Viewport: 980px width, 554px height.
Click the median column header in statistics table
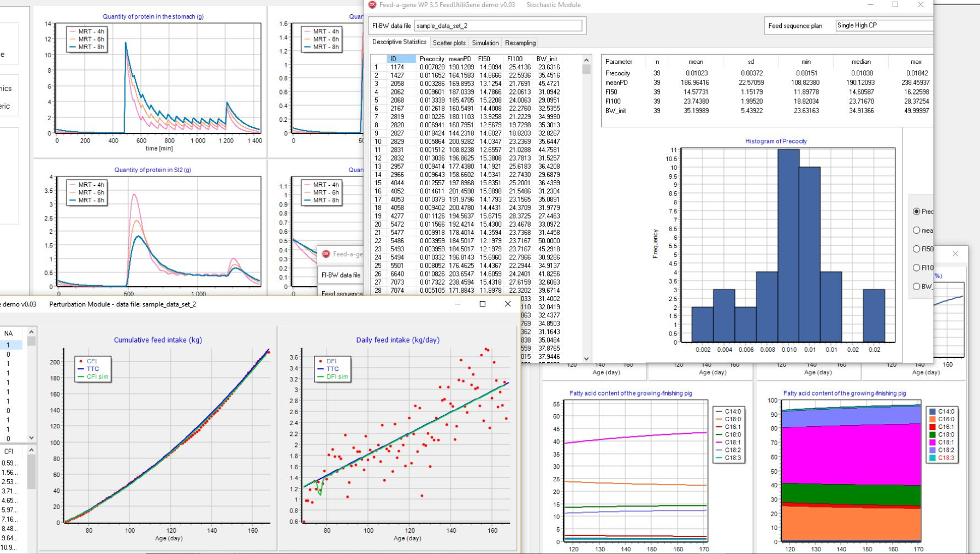click(861, 62)
